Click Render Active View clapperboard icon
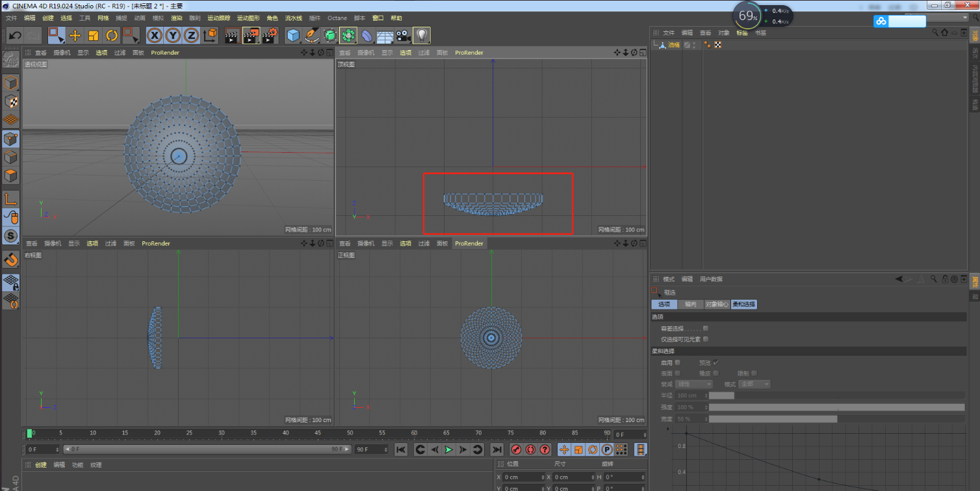Image resolution: width=980 pixels, height=491 pixels. [x=232, y=35]
